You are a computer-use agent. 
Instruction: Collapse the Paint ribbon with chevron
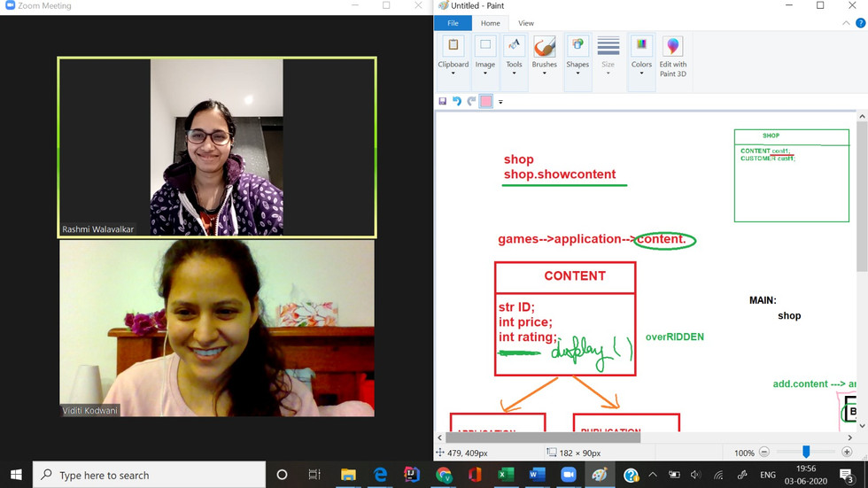pyautogui.click(x=846, y=23)
